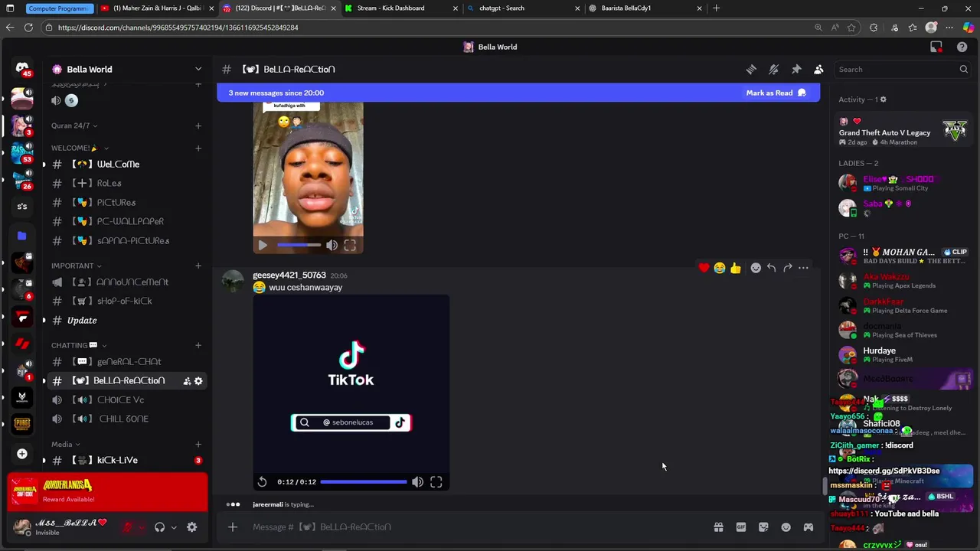
Task: Add a server with plus icon
Action: click(x=22, y=454)
